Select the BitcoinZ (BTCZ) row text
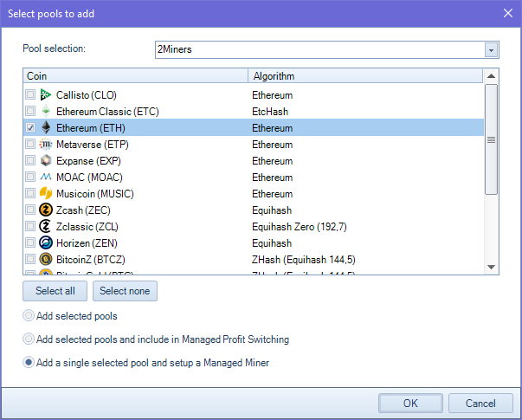Viewport: 522px width, 420px height. [x=91, y=259]
